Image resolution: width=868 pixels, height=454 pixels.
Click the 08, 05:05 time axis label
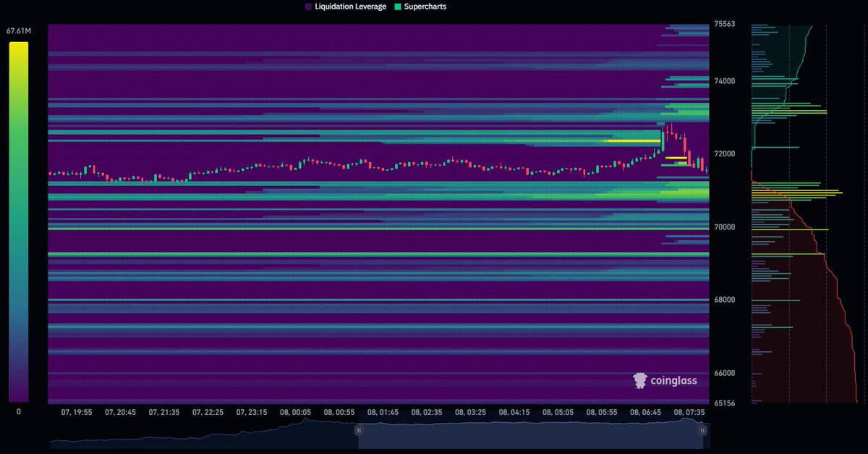tap(558, 412)
